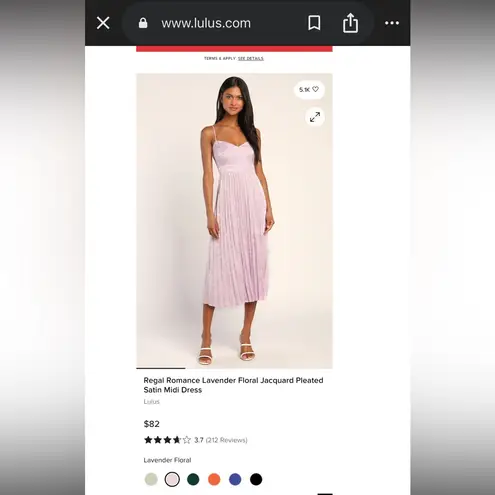Choose the dark green color swatch
Viewport: 495px width, 495px height.
coord(193,479)
